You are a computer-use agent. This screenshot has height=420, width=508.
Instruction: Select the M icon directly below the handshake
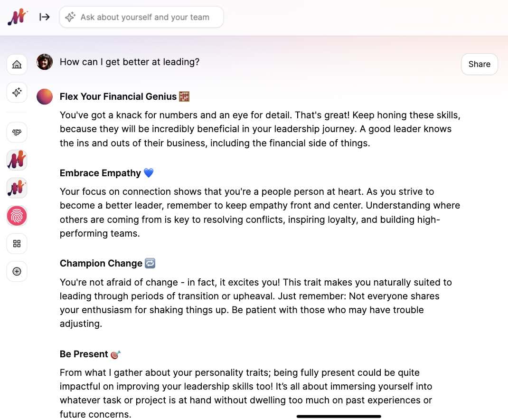[17, 160]
